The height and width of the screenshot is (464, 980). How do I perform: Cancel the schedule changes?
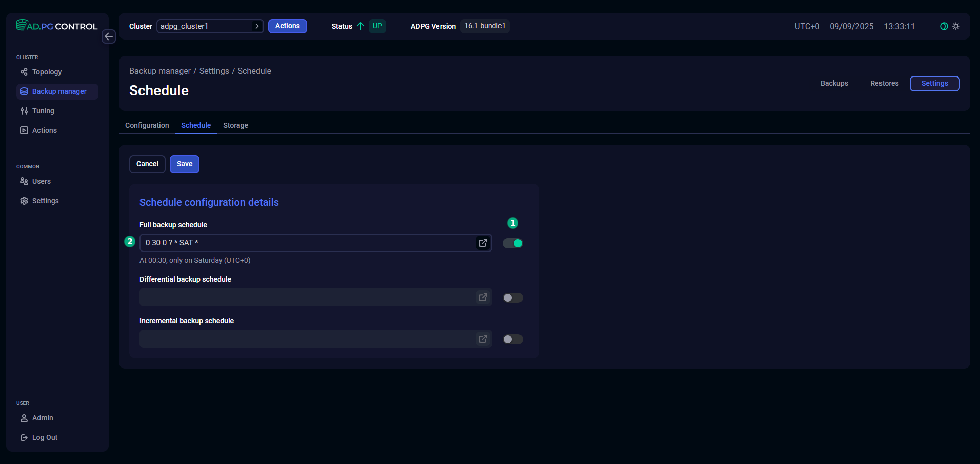coord(147,164)
